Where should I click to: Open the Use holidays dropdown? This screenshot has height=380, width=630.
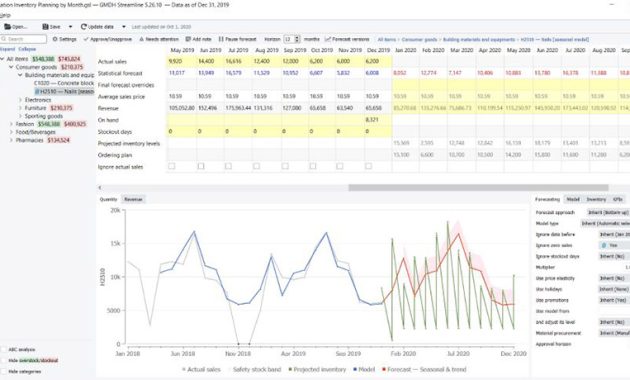pyautogui.click(x=614, y=289)
